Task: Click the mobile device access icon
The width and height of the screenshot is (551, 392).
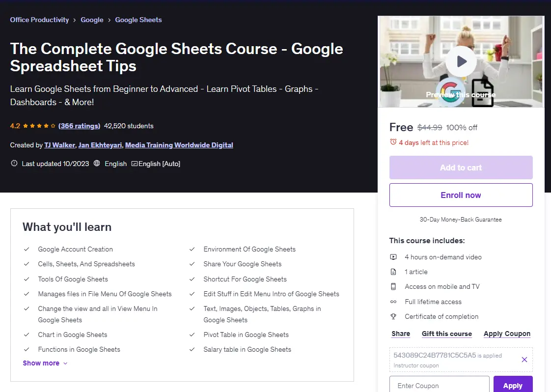Action: (x=393, y=286)
